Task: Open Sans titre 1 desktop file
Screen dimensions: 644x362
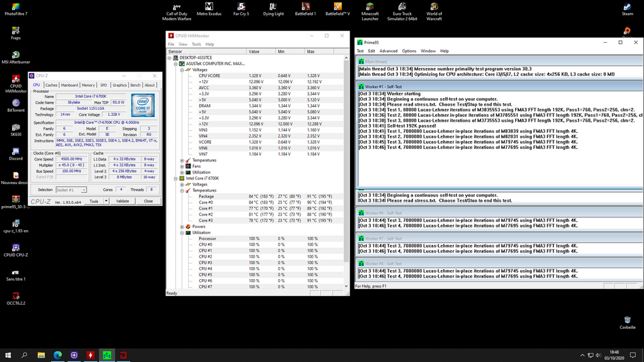Action: tap(16, 275)
